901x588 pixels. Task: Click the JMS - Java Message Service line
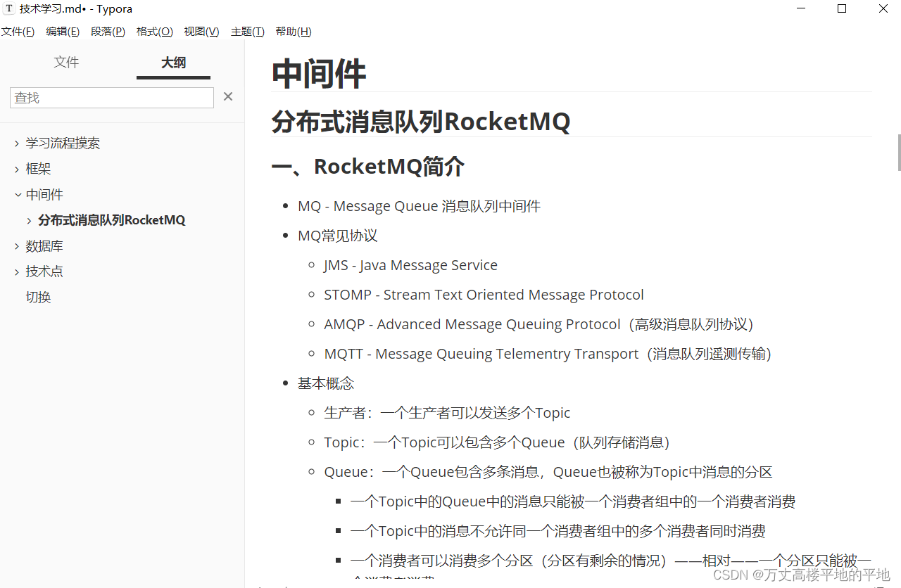pos(410,265)
